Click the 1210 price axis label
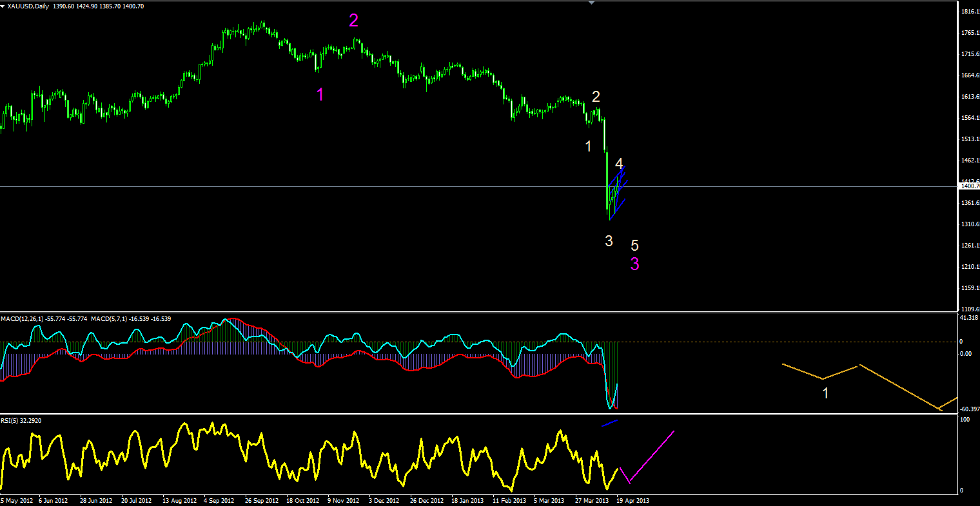980x506 pixels. pos(969,267)
